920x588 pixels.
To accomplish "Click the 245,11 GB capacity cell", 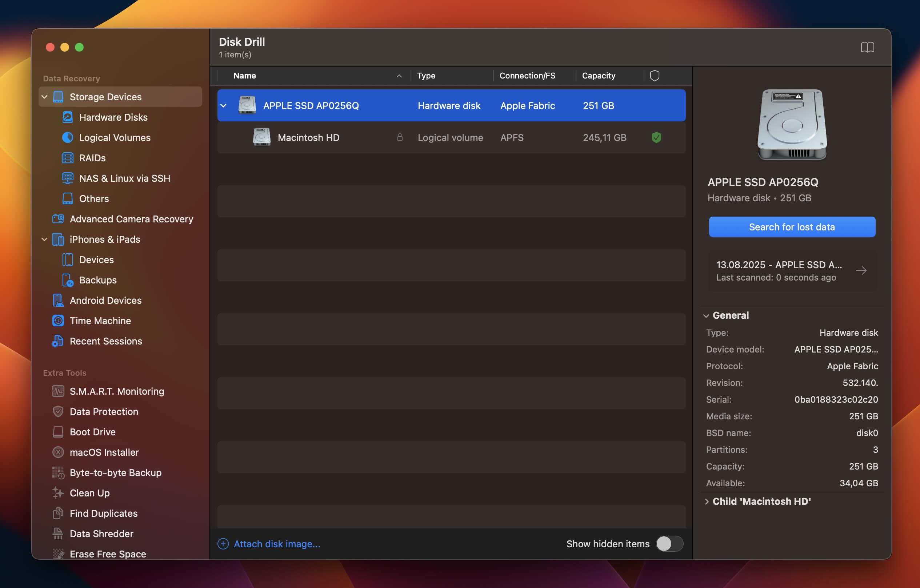I will (x=604, y=137).
